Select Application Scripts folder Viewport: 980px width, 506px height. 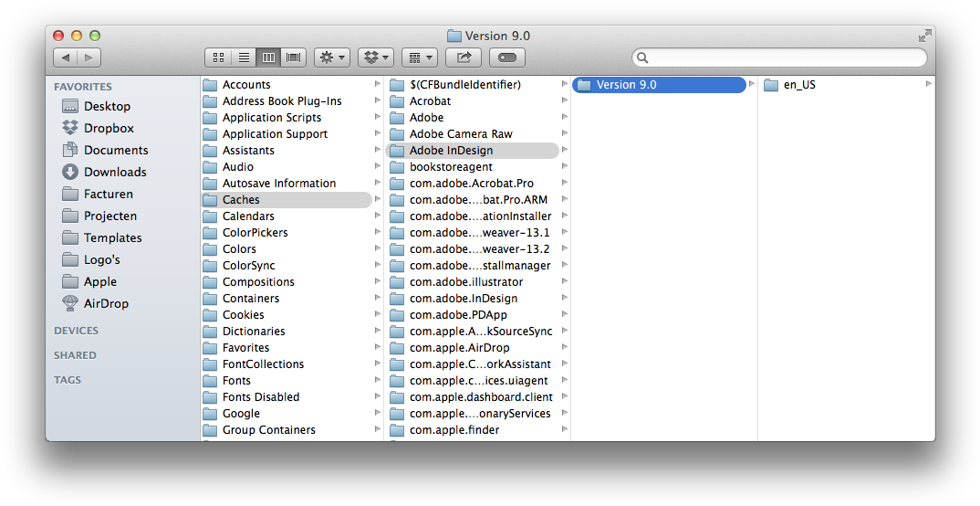292,118
